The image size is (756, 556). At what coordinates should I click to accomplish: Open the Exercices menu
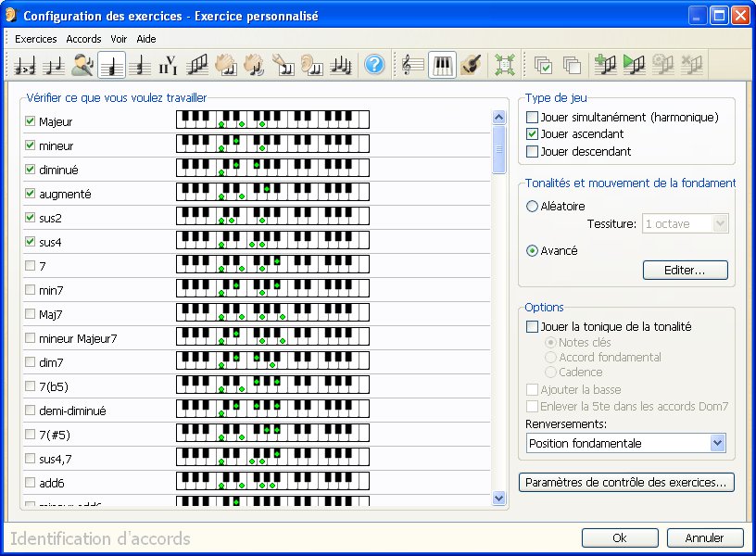coord(35,39)
